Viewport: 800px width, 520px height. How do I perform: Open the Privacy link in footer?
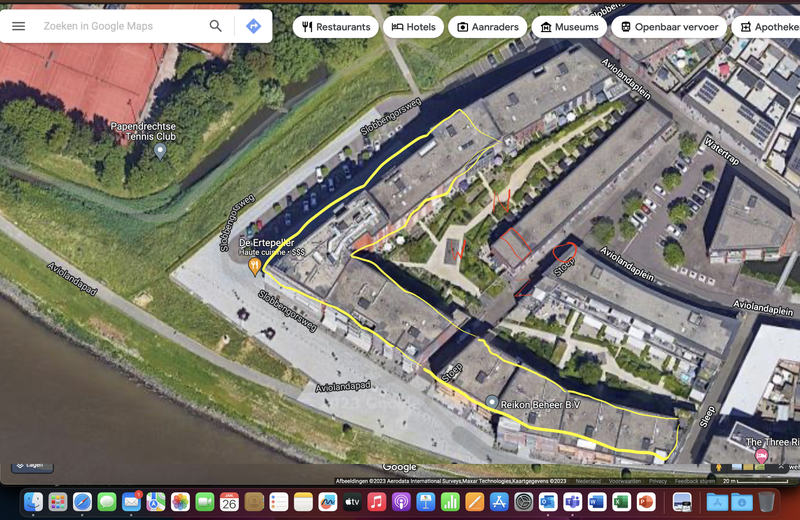(x=658, y=481)
